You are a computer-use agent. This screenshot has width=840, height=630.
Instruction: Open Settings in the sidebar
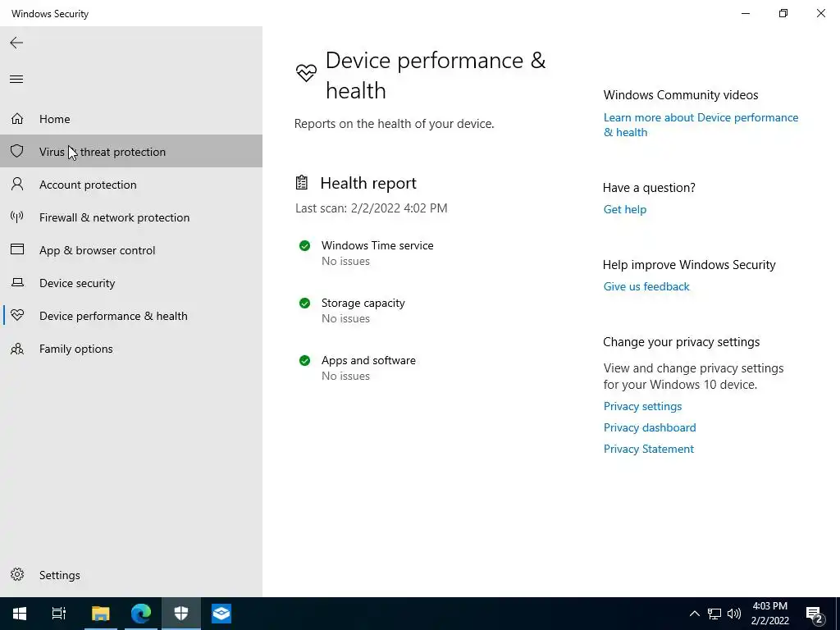tap(131, 575)
